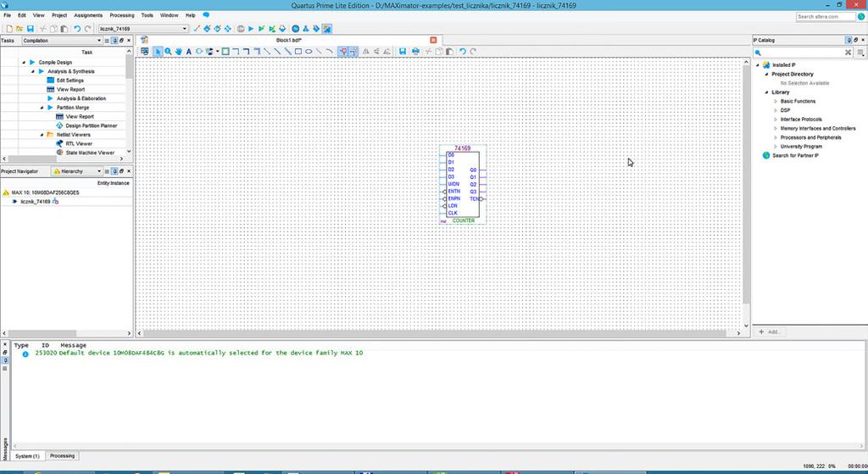This screenshot has width=868, height=474.
Task: Select the Oval drawing tool
Action: click(309, 52)
